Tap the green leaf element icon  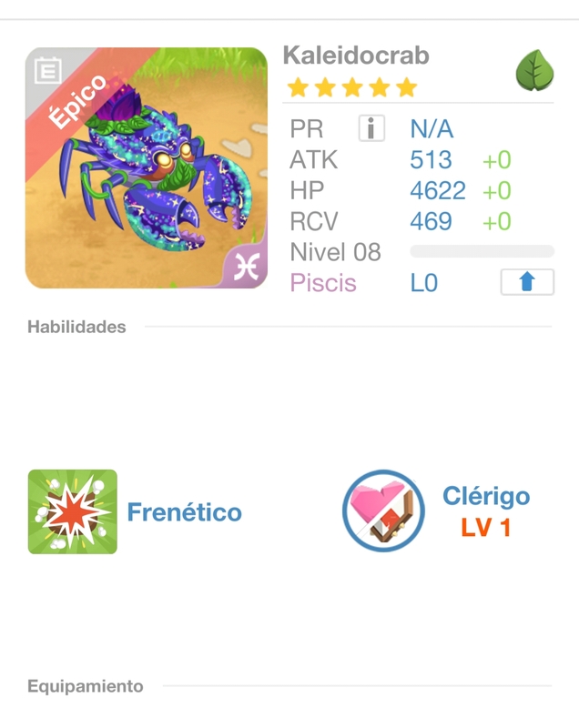click(535, 70)
